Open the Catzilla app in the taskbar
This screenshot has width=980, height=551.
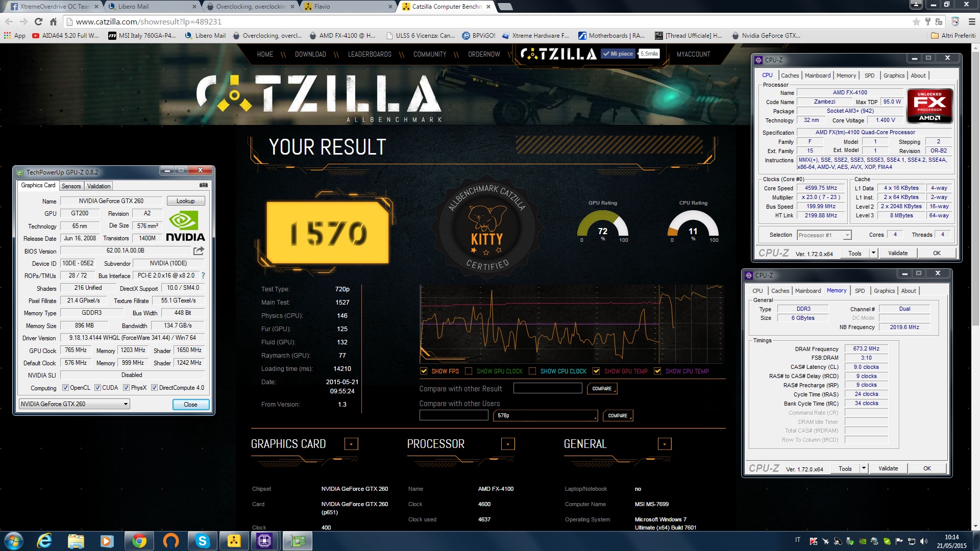(234, 541)
